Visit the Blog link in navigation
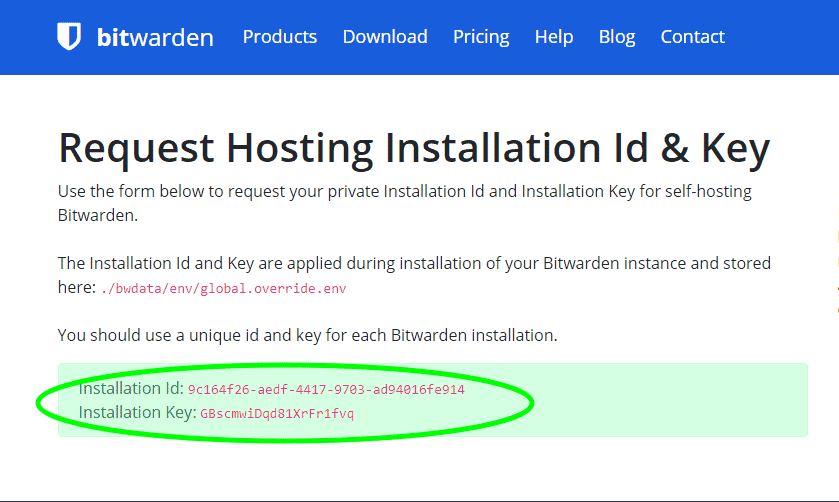Screen dimensions: 839x502 [617, 37]
